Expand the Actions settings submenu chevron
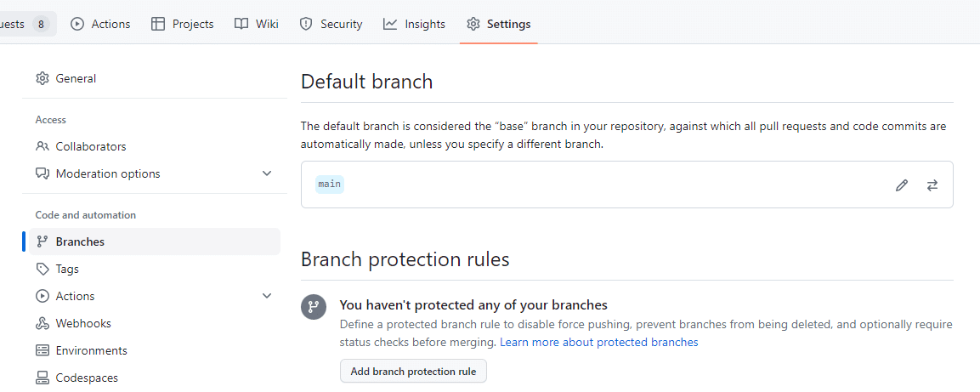Screen dimensions: 980x392 267,296
